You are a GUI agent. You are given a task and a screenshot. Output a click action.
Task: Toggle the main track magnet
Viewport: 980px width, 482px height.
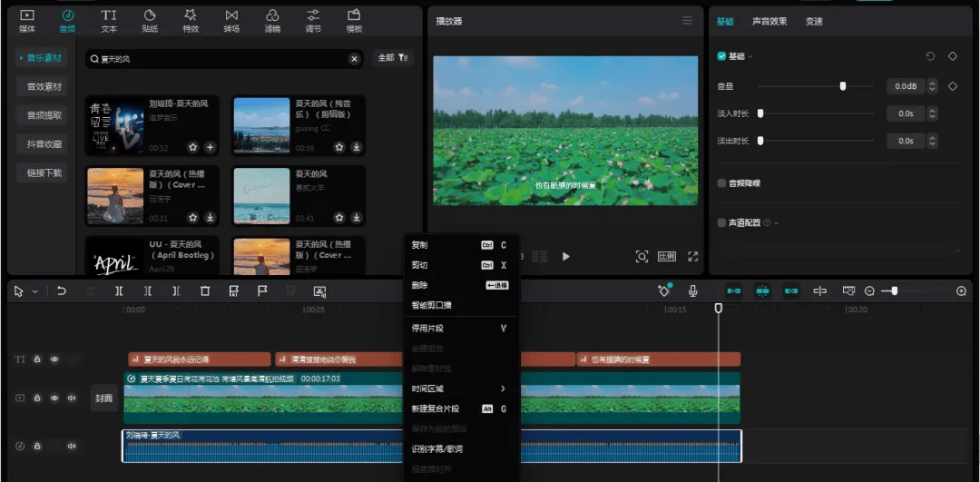(x=734, y=290)
